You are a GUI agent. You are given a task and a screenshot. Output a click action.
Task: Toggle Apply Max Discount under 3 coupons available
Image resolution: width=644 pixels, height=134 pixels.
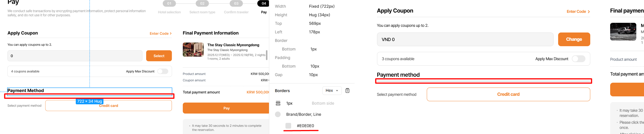578,59
